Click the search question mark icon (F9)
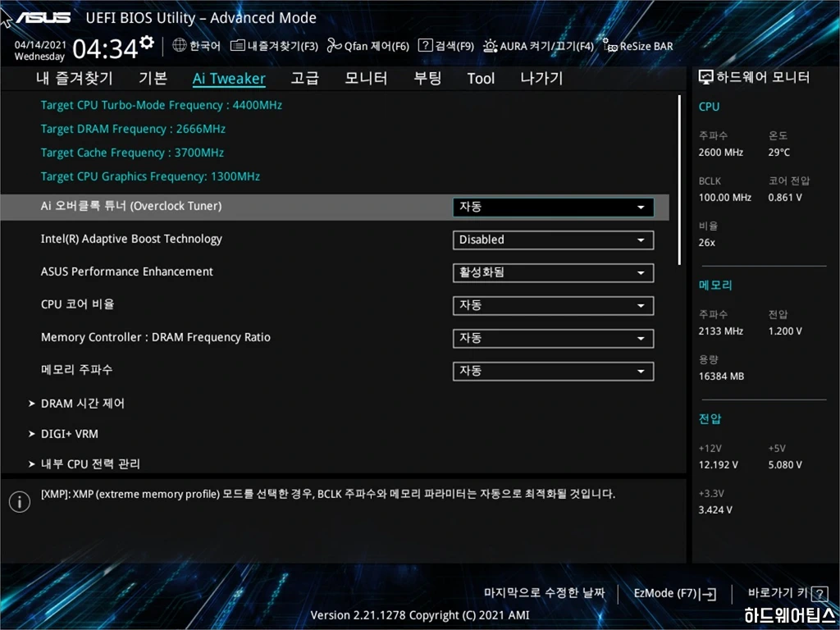Screen dimensions: 840x630 coord(425,46)
